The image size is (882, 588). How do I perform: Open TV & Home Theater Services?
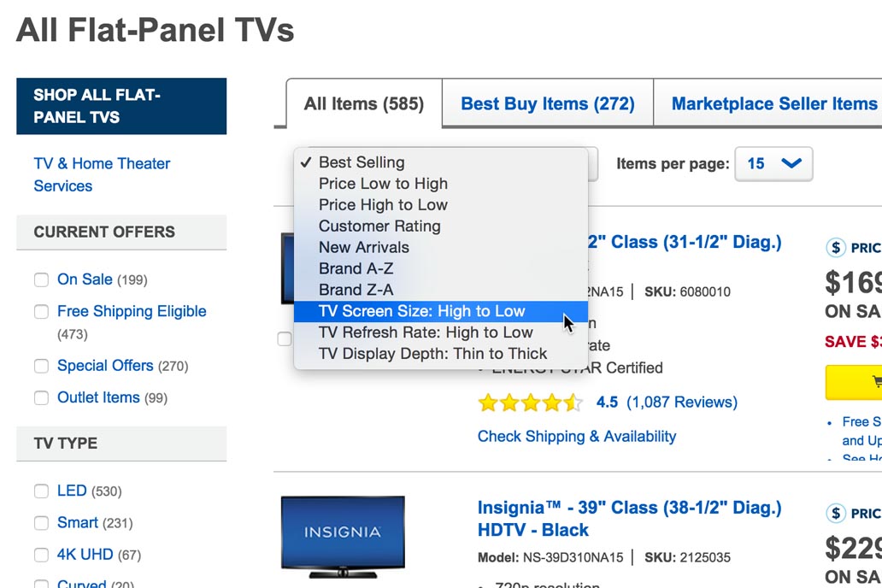click(101, 173)
